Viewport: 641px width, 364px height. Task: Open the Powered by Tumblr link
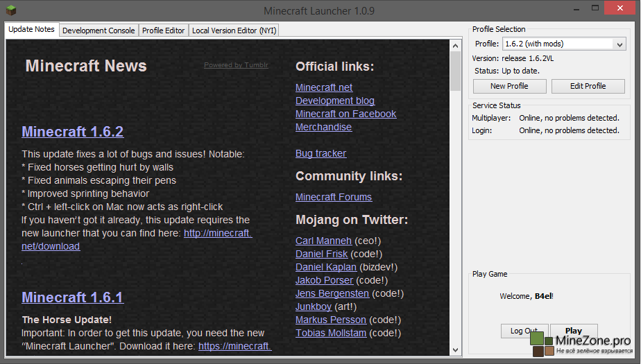pyautogui.click(x=236, y=65)
